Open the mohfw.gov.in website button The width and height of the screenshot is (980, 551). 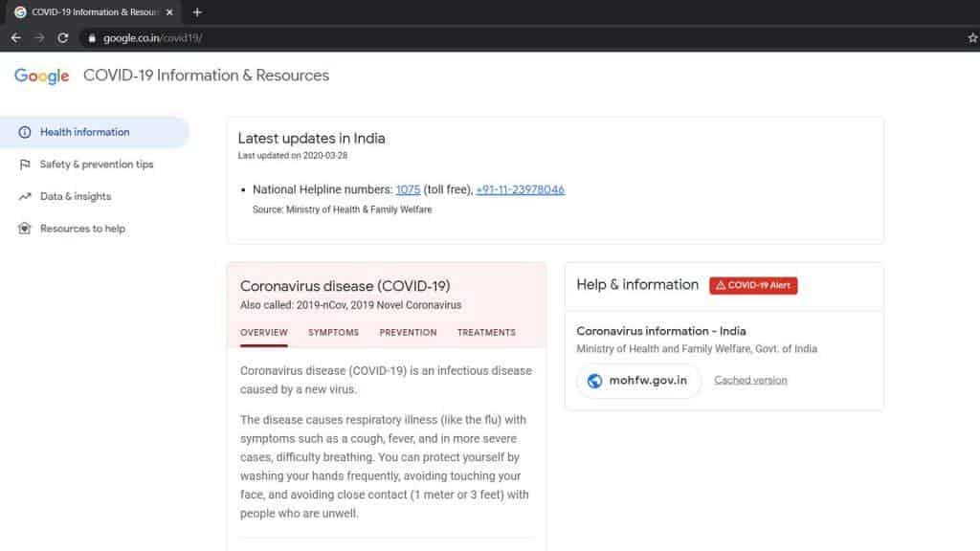pos(638,381)
